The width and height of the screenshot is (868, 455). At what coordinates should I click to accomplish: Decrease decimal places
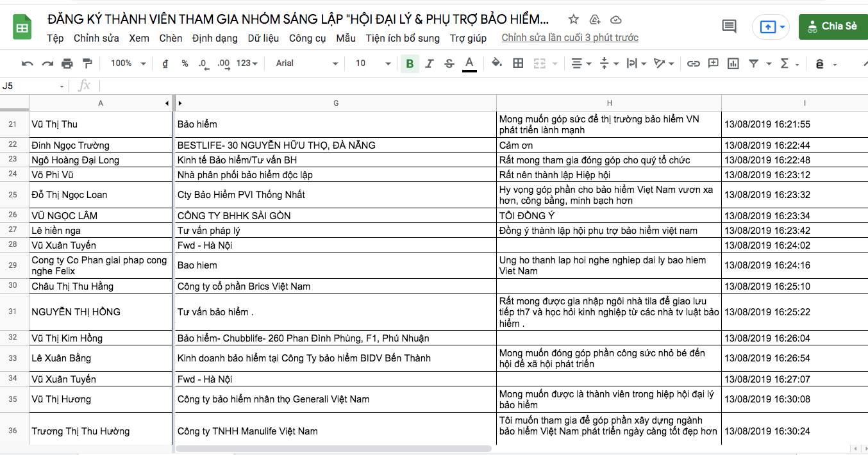click(x=203, y=63)
